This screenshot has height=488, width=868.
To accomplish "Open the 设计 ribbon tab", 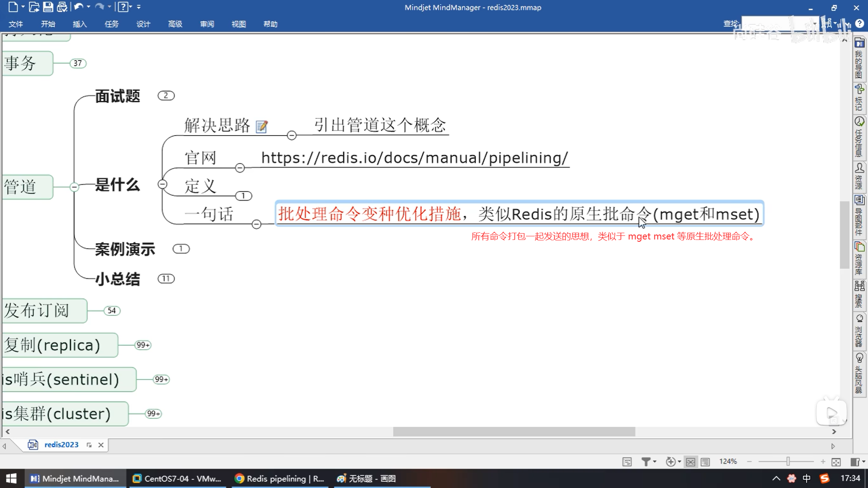I will coord(143,24).
